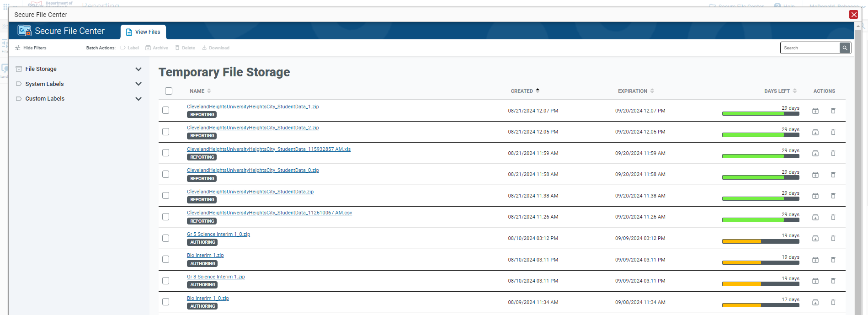Image resolution: width=868 pixels, height=315 pixels.
Task: Click the 17 days bar for Bio Interim 1_0.zip
Action: tap(761, 305)
